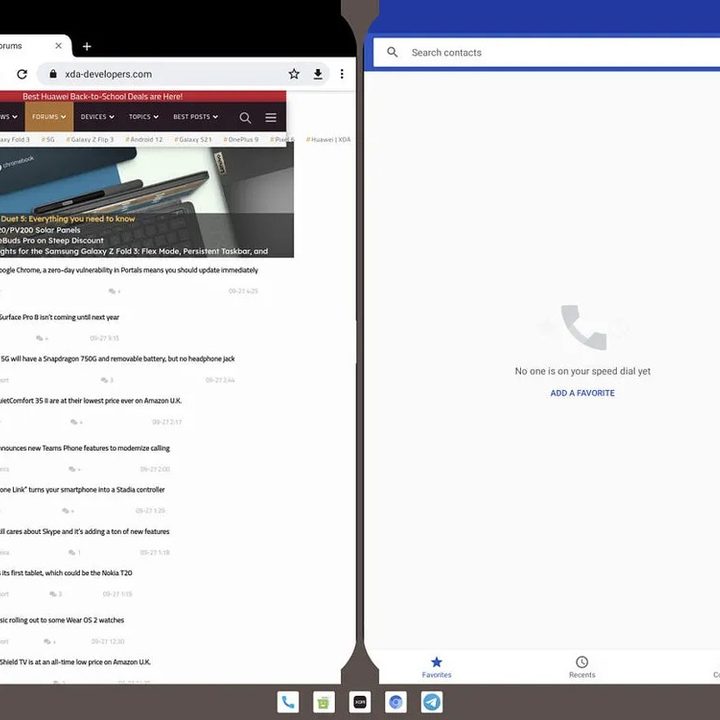Open the Stadia controller Phone Link article
The width and height of the screenshot is (720, 720).
(x=82, y=489)
